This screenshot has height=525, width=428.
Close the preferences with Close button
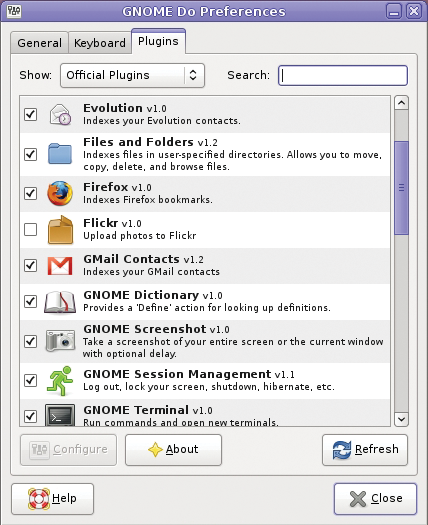tap(375, 499)
